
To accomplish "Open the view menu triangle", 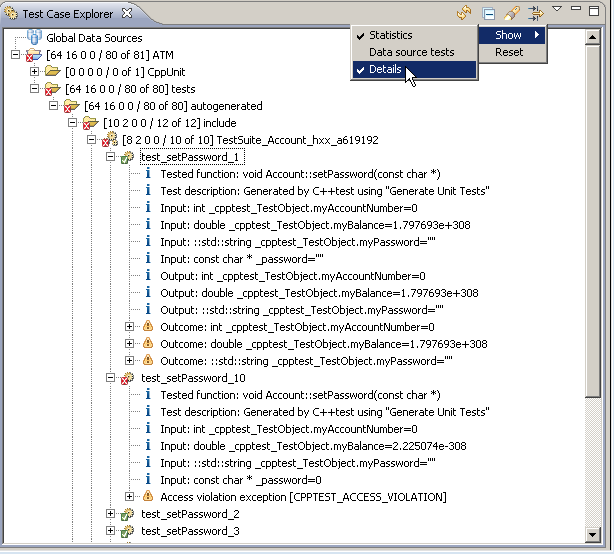I will click(x=557, y=9).
